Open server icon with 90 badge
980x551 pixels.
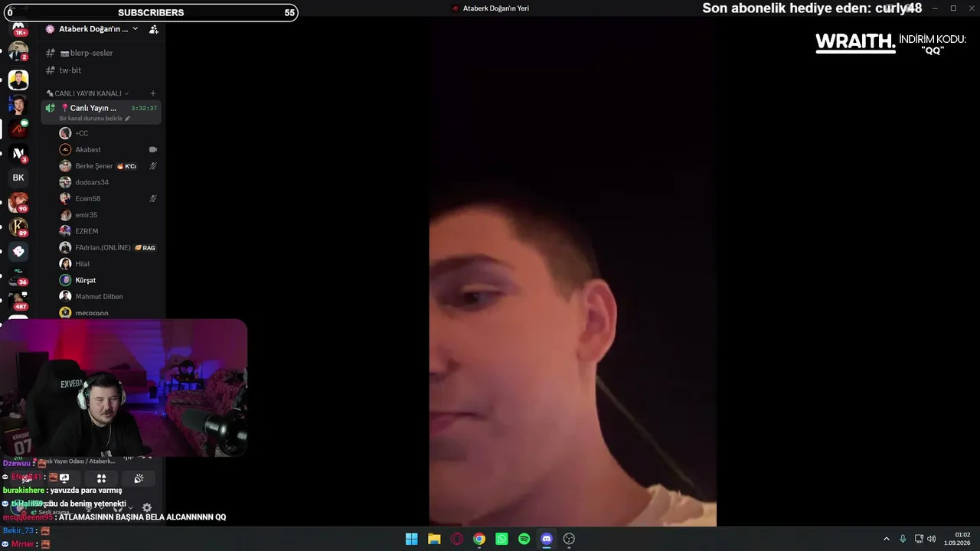[18, 202]
